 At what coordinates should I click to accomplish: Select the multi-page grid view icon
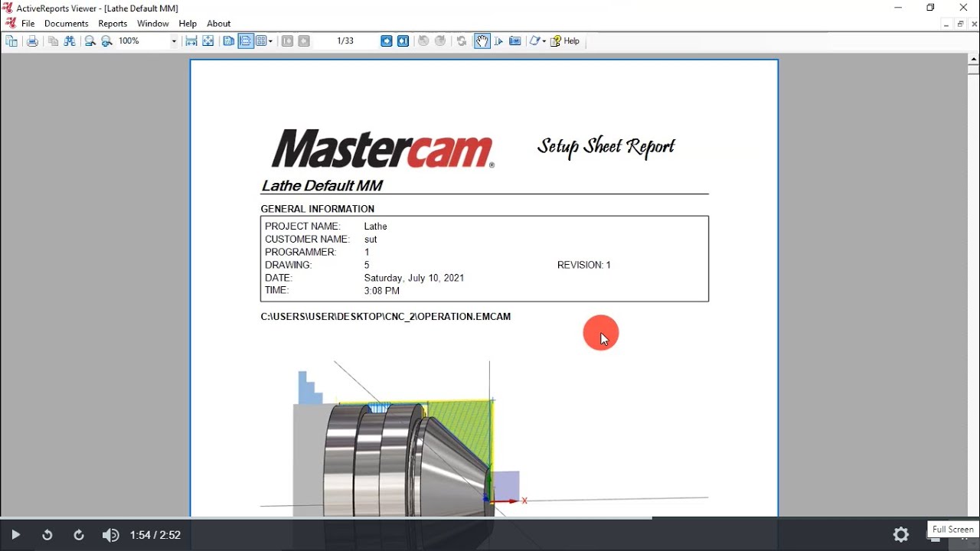click(262, 41)
